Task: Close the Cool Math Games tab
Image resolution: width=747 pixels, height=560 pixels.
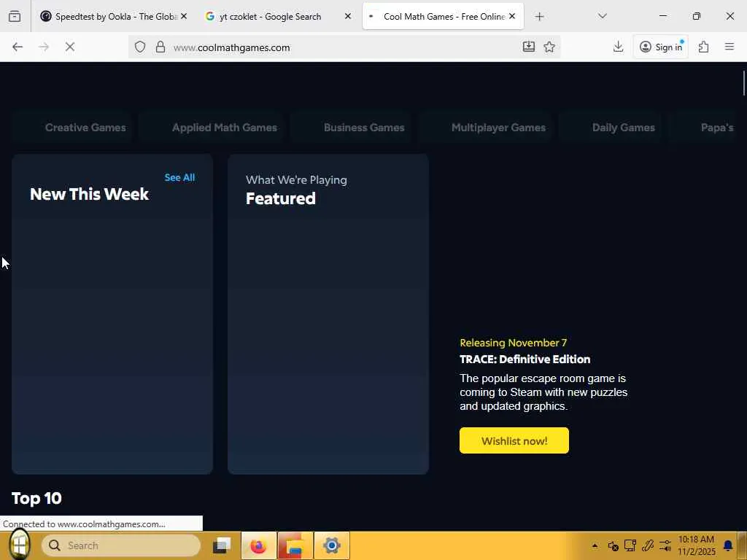Action: click(512, 16)
